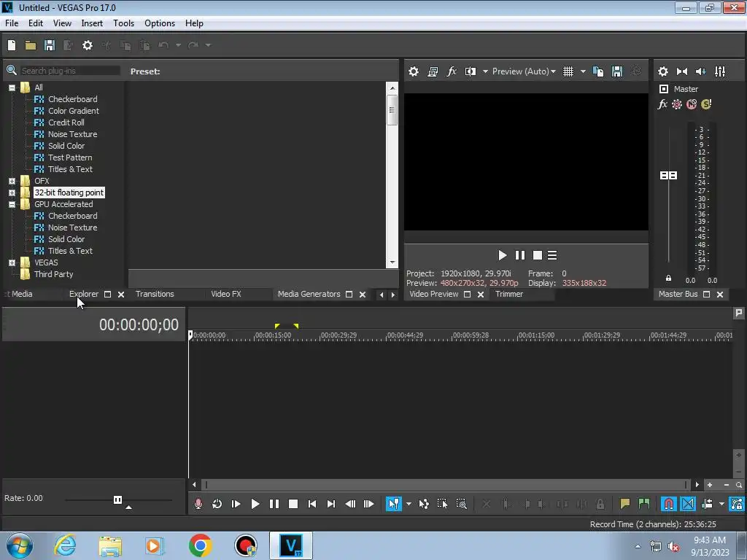Click preview on external monitor icon
This screenshot has height=560, width=747.
[x=433, y=71]
